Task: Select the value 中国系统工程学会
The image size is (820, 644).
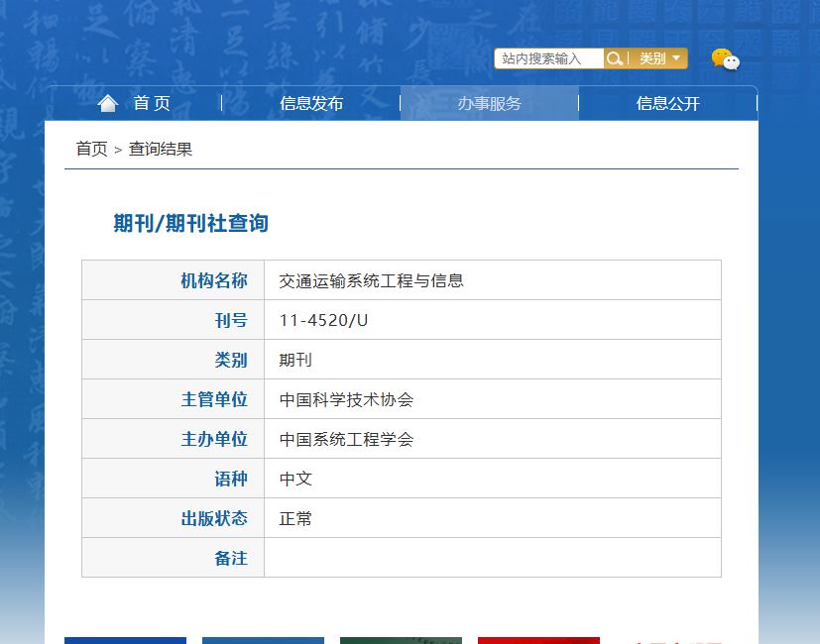Action: (x=346, y=439)
